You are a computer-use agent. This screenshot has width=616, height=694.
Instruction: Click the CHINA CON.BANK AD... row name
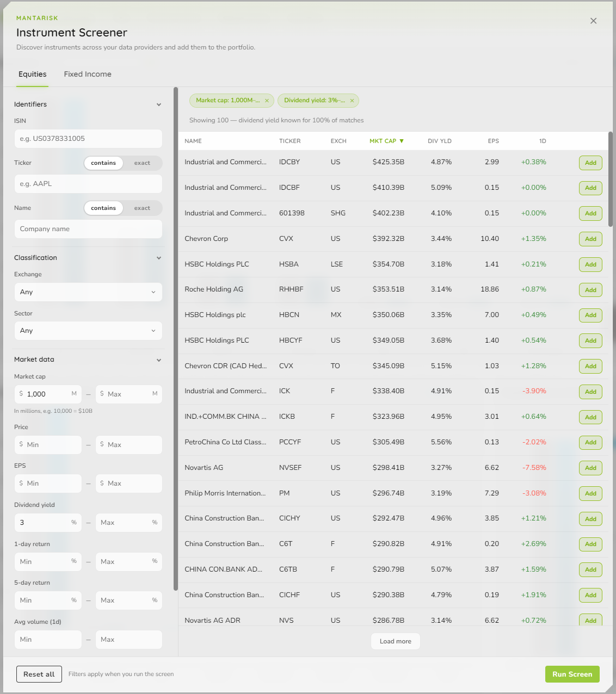[223, 569]
